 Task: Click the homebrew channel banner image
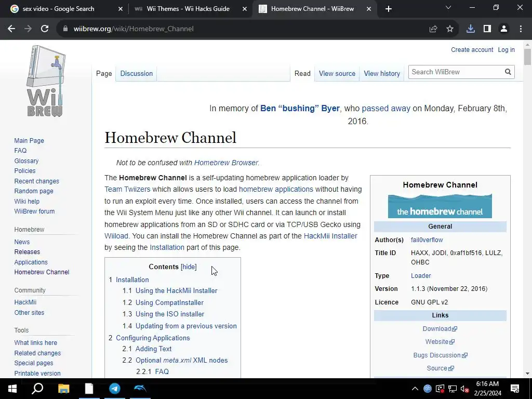pyautogui.click(x=440, y=206)
